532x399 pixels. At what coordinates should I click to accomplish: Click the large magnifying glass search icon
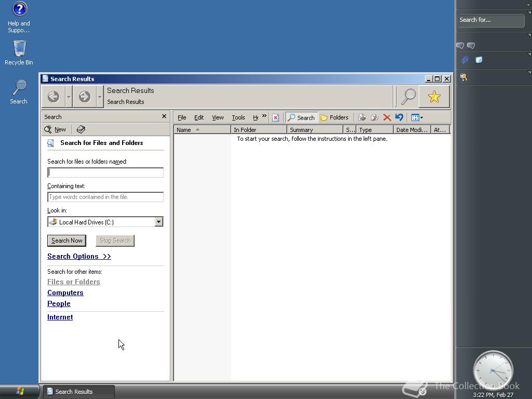(x=408, y=97)
